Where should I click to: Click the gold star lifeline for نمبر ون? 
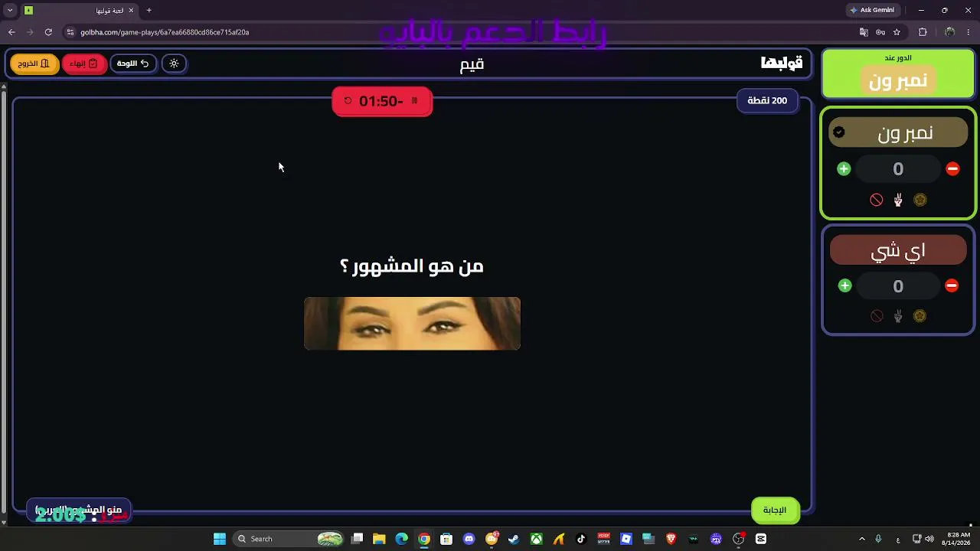pyautogui.click(x=920, y=200)
